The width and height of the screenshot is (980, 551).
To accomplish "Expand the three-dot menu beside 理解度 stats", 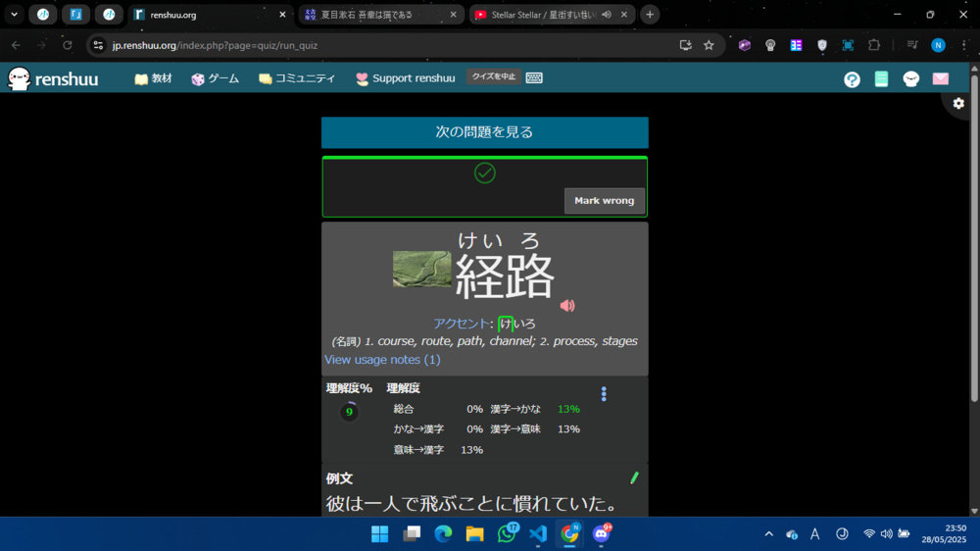I will tap(604, 394).
